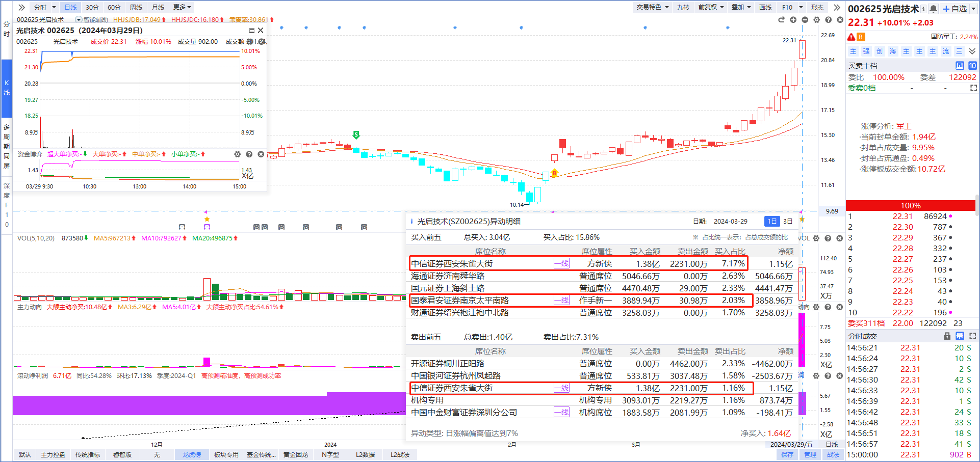Open the 交易特色 dropdown
This screenshot has width=980, height=462.
pyautogui.click(x=652, y=7)
